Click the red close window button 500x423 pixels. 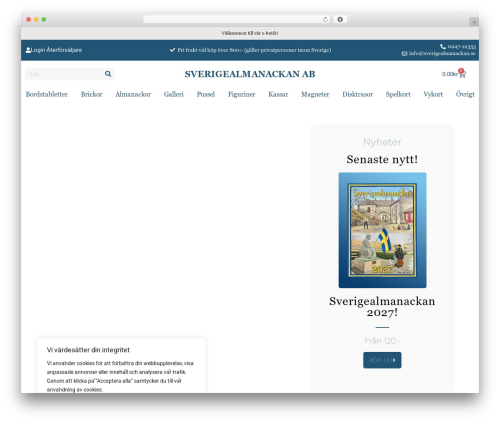coord(29,19)
